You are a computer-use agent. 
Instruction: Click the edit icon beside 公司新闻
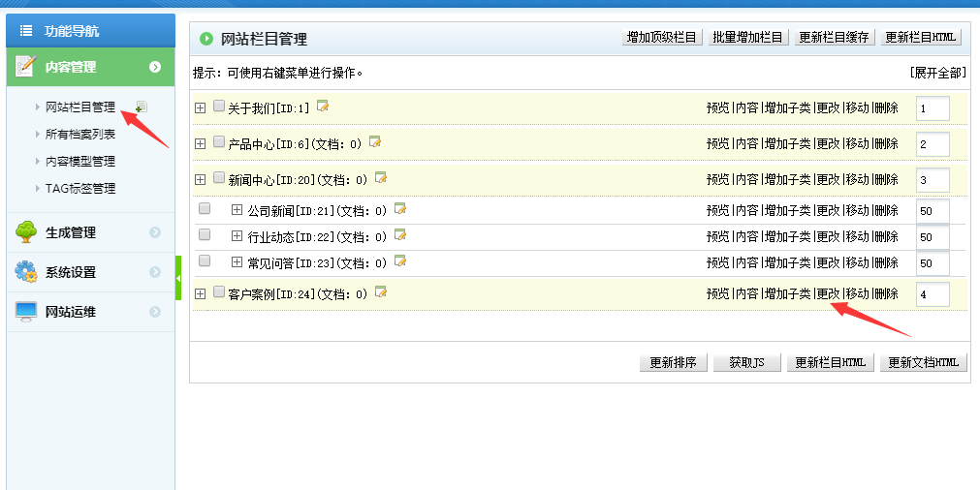point(399,209)
